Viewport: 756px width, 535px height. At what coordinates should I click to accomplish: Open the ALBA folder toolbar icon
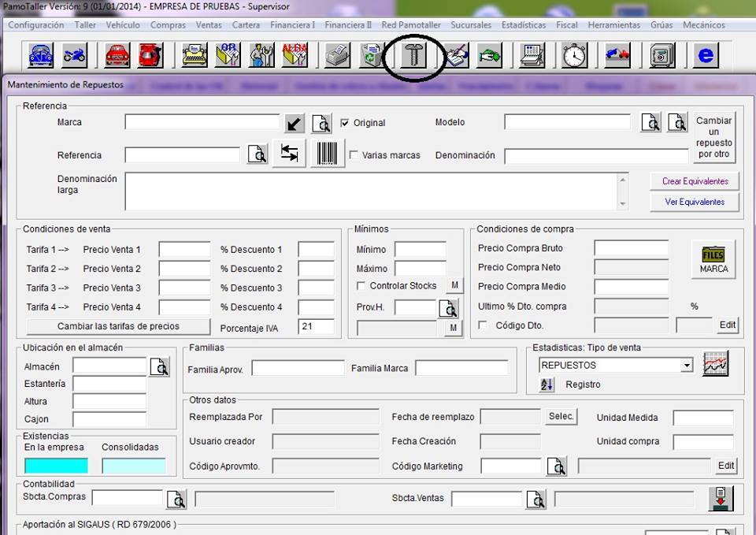click(295, 55)
